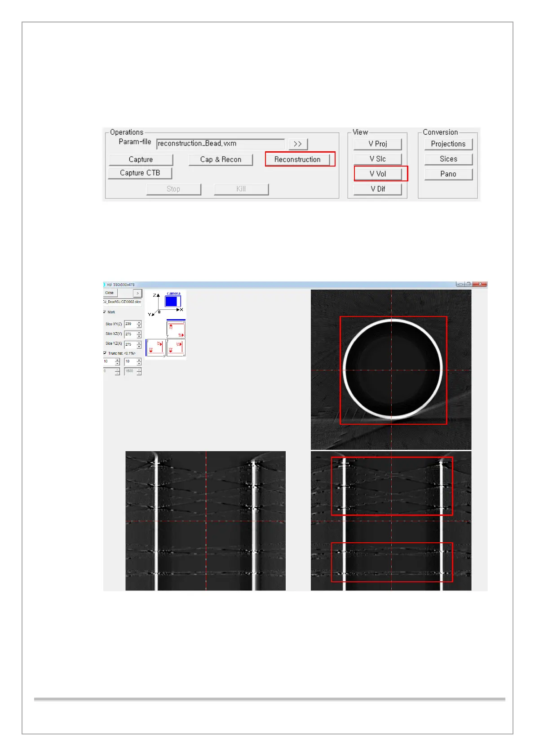Click the Sices conversion button
The image size is (535, 756).
pyautogui.click(x=448, y=159)
